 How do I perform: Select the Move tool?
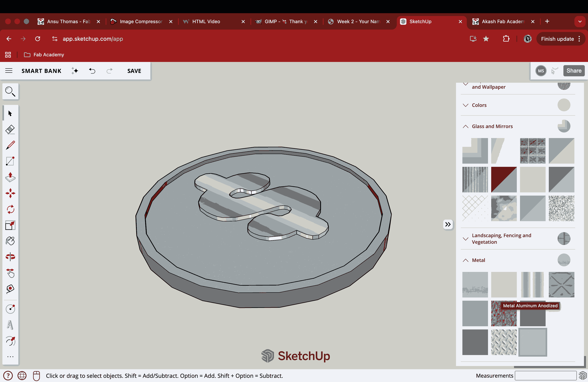click(x=10, y=193)
